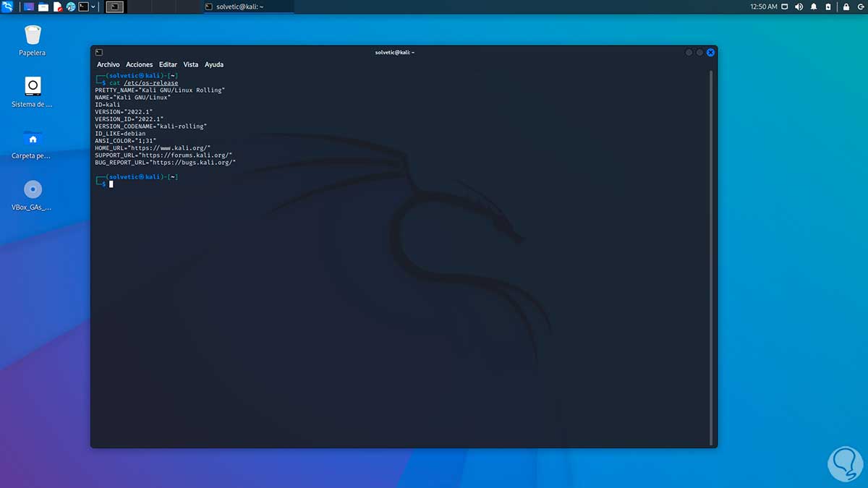Select the VBox_GAs disc desktop icon

[33, 195]
